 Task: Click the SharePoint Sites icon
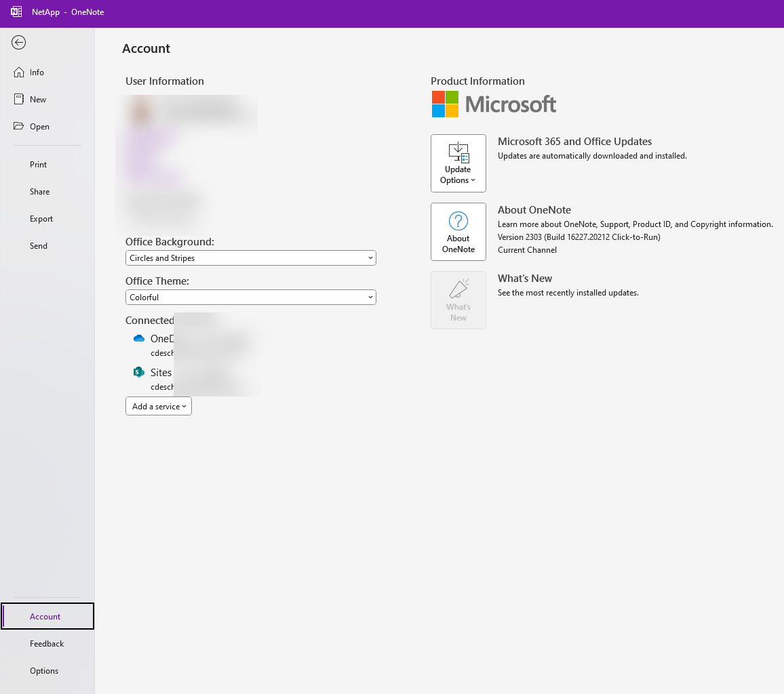point(139,372)
